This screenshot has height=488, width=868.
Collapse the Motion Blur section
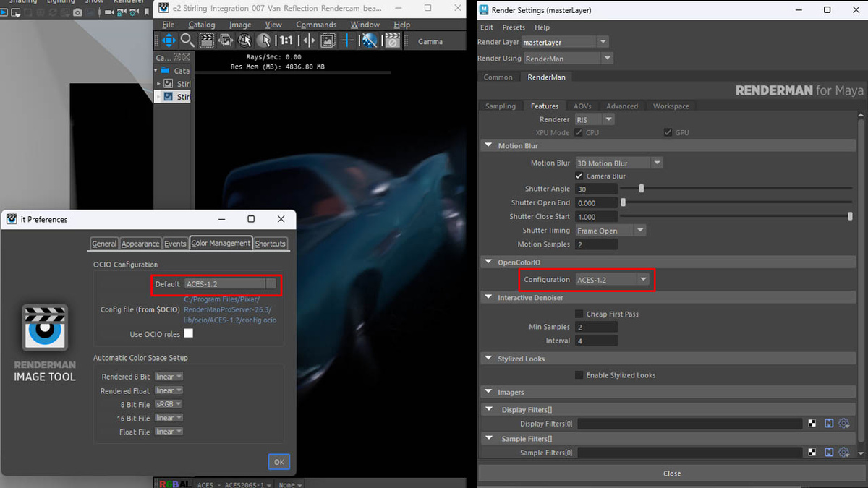click(488, 146)
